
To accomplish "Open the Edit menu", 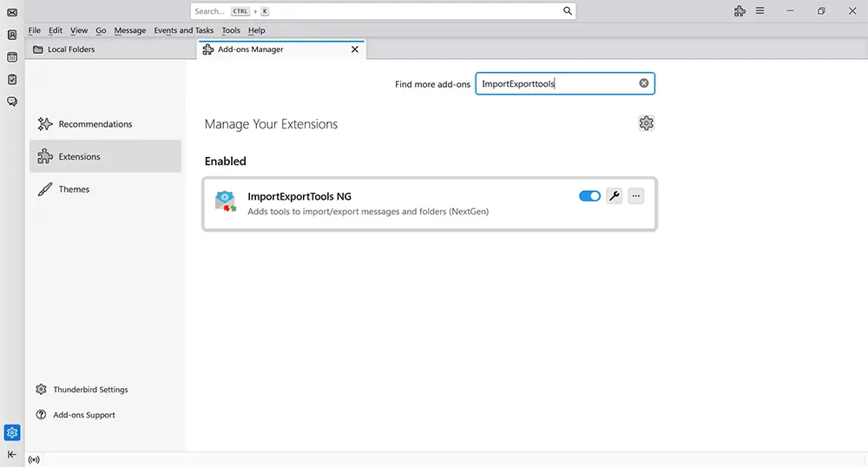I will 56,30.
